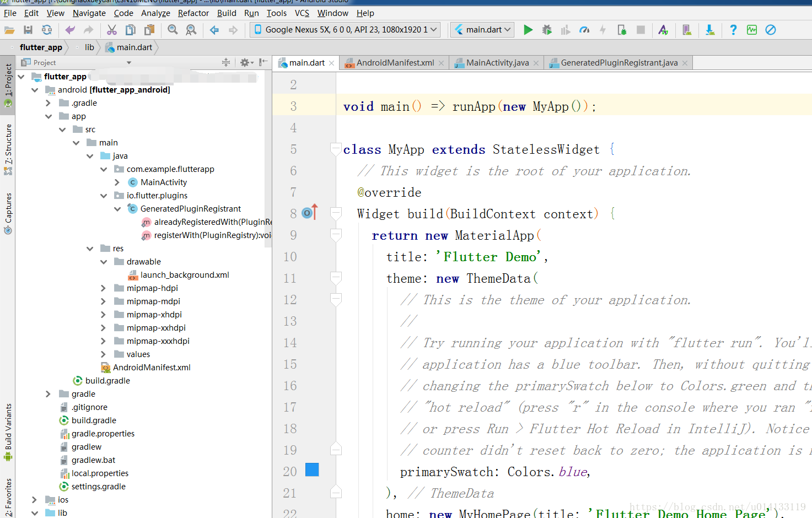Viewport: 812px width, 518px height.
Task: Click the Sync Project with Gradle icon
Action: point(663,30)
